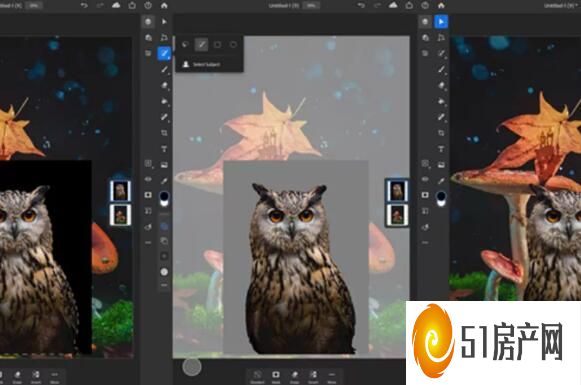Open More options in selection action bar
581x385 pixels.
(x=332, y=376)
